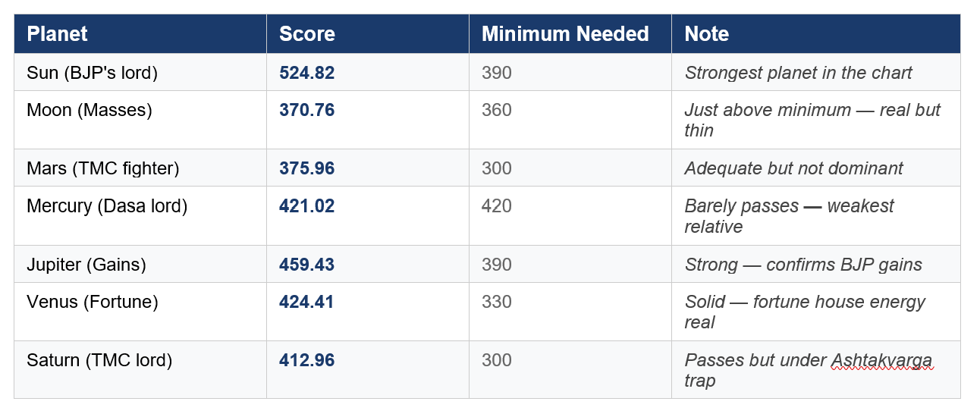Select the Sun (BJP's lord) cell
980x414 pixels.
(x=92, y=73)
